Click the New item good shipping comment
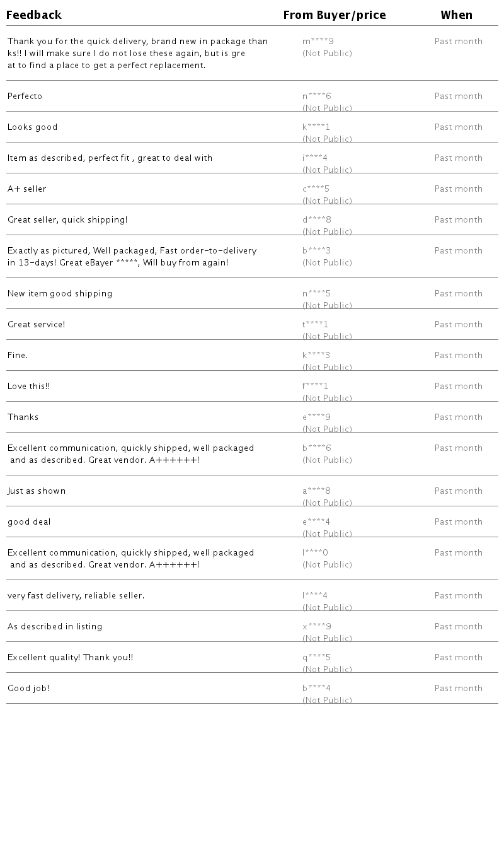This screenshot has height=845, width=504. [x=60, y=294]
